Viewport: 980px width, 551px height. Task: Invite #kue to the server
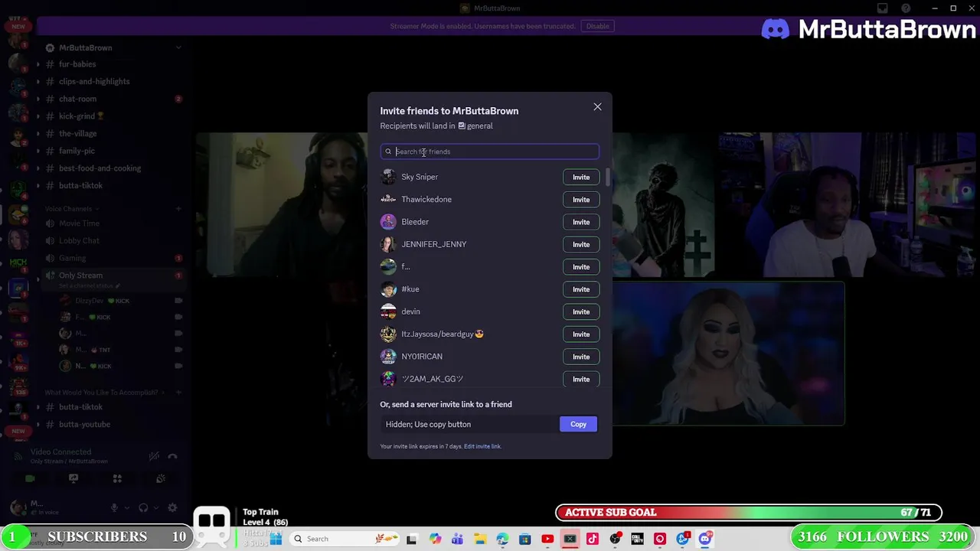[x=581, y=289]
